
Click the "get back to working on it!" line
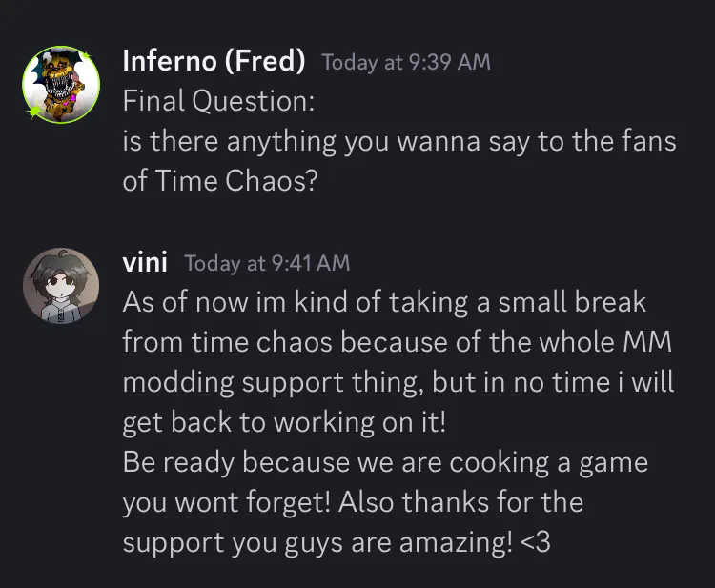(284, 422)
